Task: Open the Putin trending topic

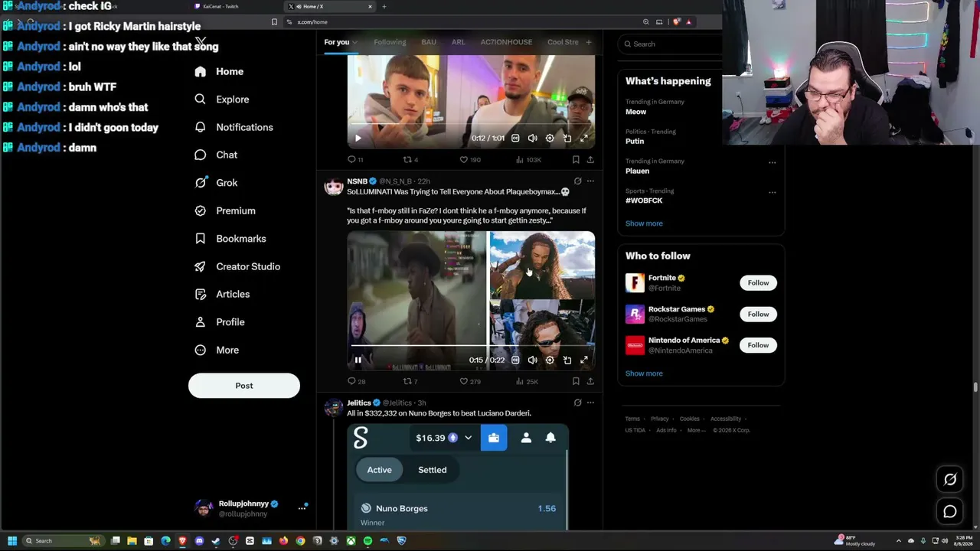Action: (635, 141)
